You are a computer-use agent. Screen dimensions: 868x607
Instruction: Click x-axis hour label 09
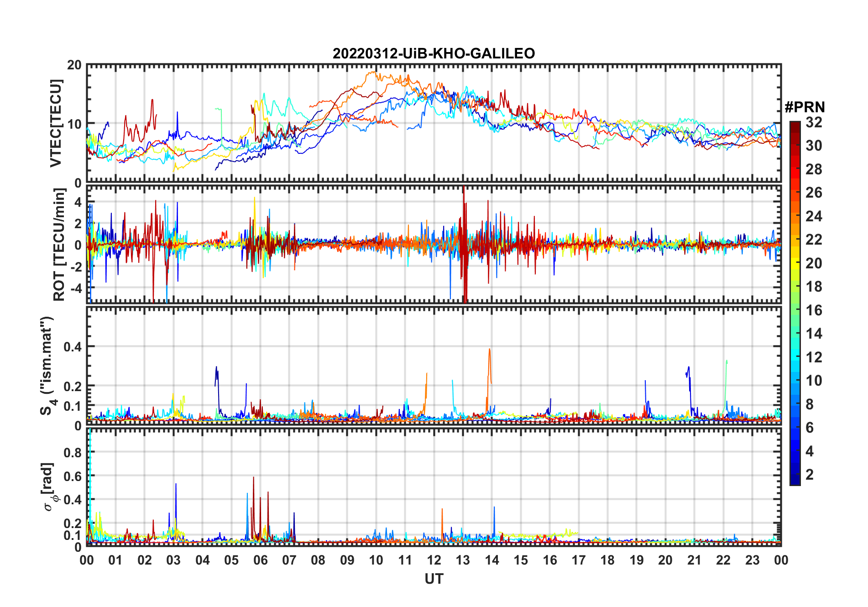347,560
